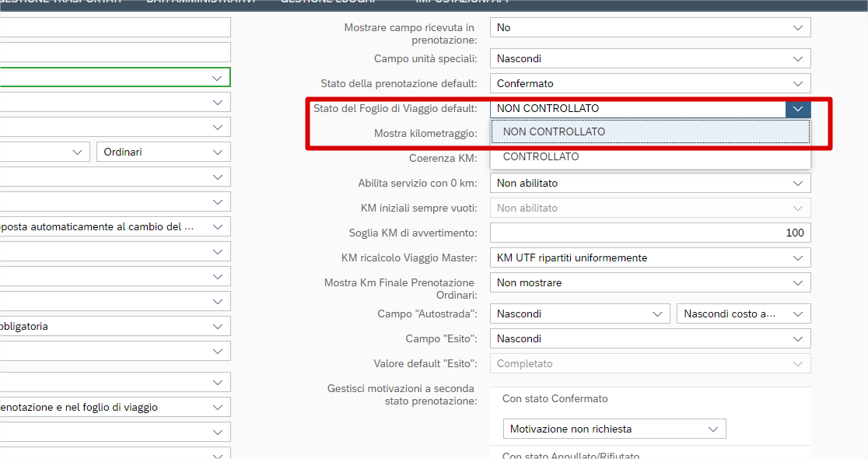Click the blue arrow of Stato del Foglio di Viaggio

click(x=797, y=109)
